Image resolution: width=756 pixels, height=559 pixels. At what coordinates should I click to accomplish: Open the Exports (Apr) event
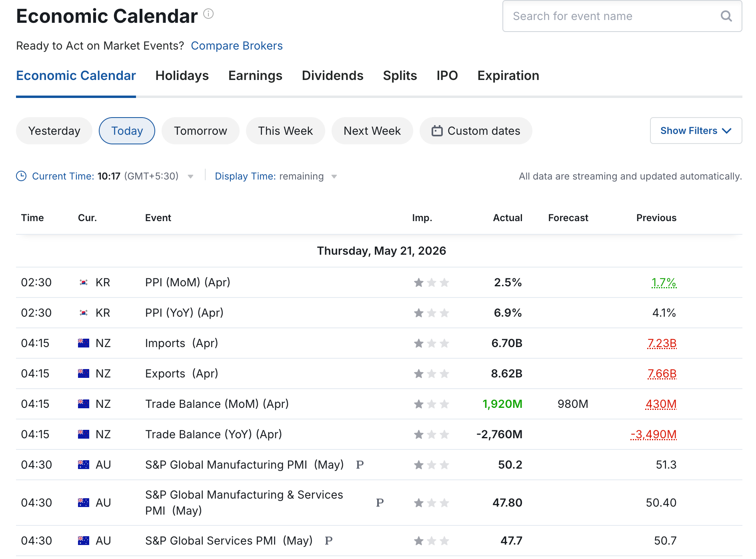tap(182, 373)
